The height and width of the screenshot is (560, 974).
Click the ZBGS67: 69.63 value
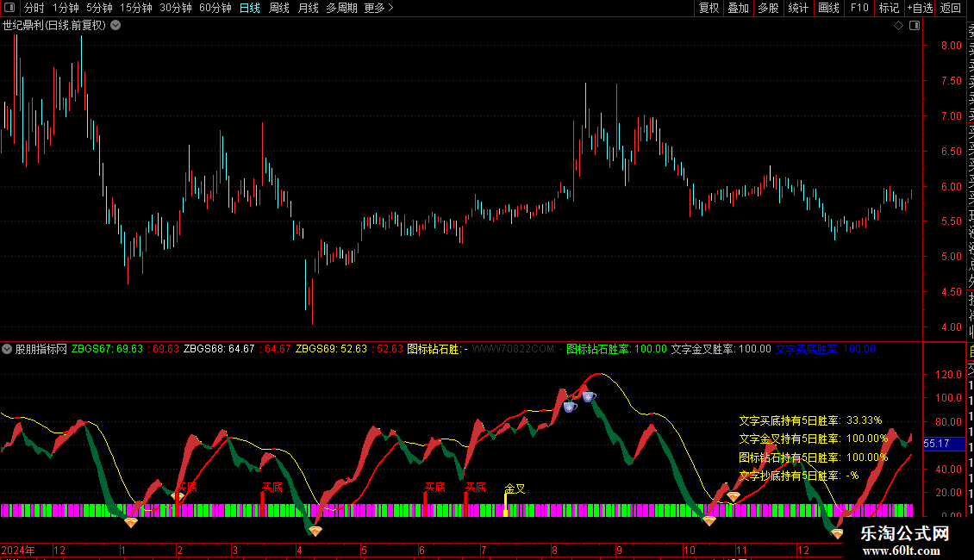[107, 349]
